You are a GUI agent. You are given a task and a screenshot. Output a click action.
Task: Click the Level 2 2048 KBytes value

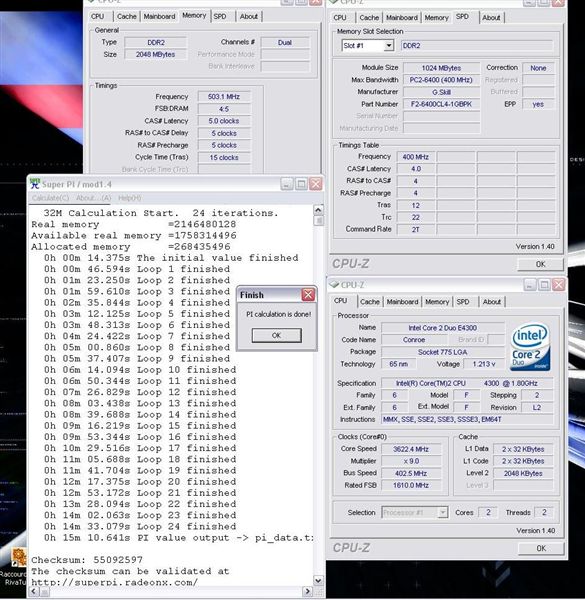[523, 473]
